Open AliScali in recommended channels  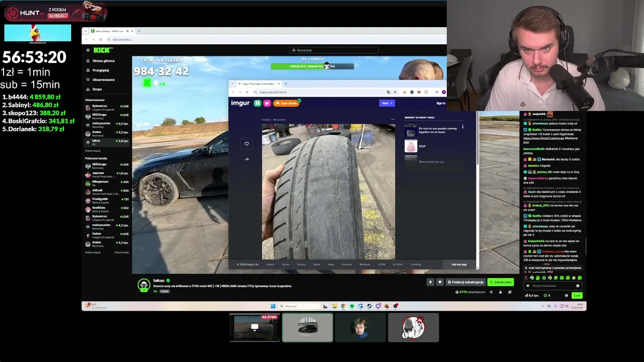pos(107,191)
